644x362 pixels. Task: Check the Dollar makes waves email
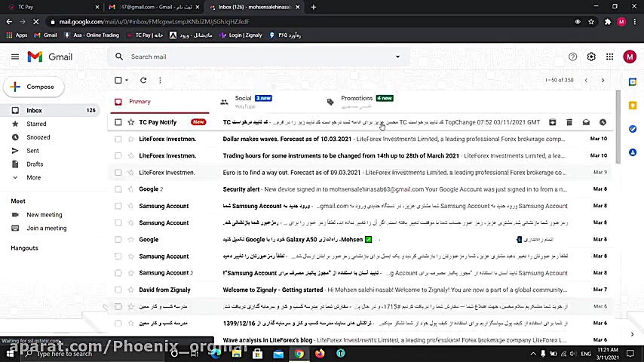[118, 139]
